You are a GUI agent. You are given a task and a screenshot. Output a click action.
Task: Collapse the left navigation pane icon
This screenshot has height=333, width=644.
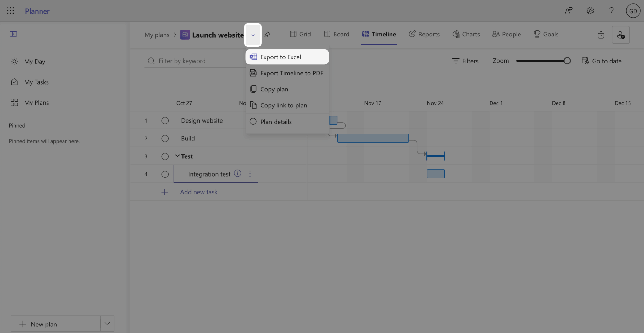coord(13,34)
